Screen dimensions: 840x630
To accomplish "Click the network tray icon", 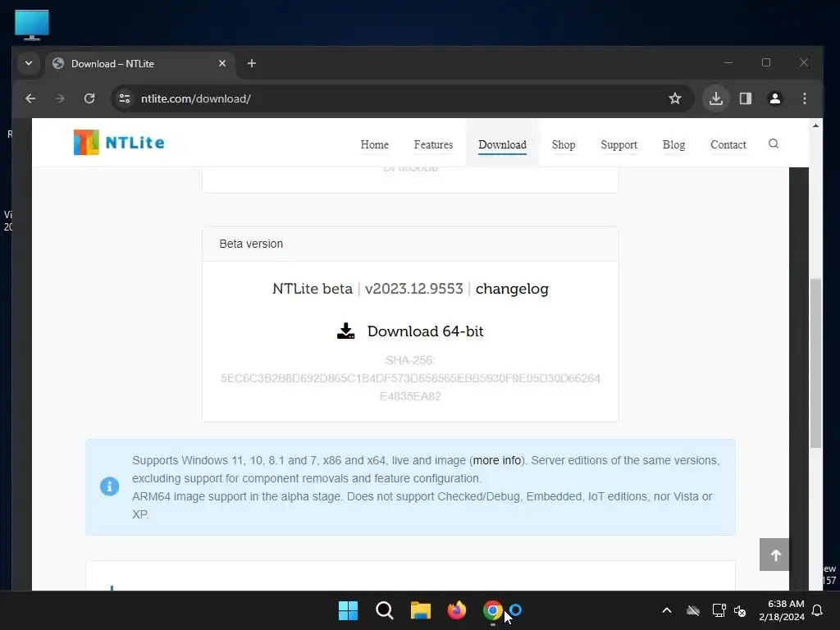I will click(x=719, y=610).
